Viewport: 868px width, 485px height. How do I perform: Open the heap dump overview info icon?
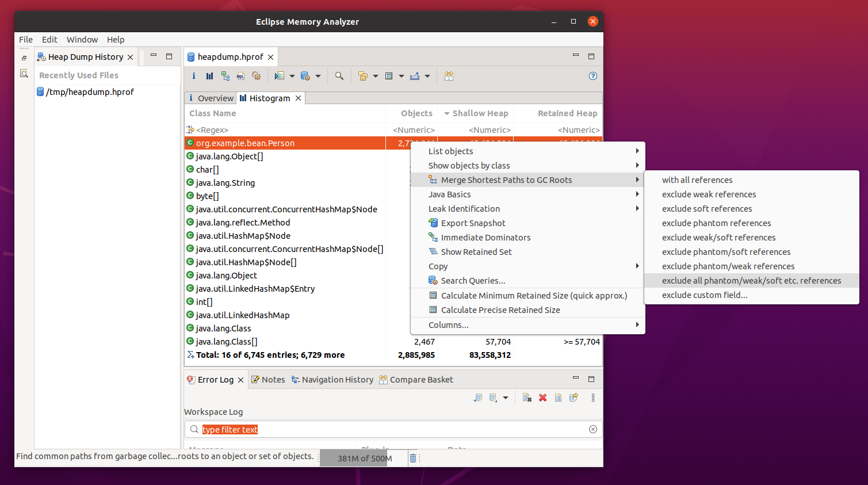tap(194, 76)
